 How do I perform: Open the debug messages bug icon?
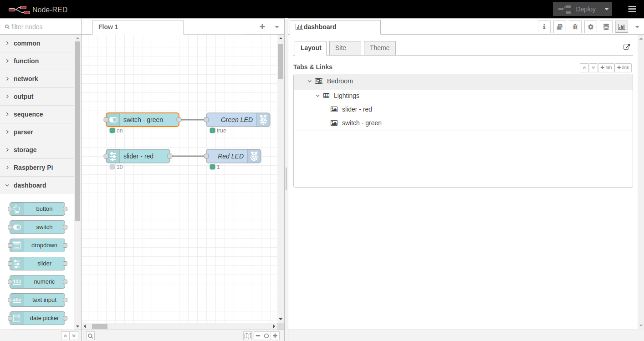pyautogui.click(x=575, y=27)
